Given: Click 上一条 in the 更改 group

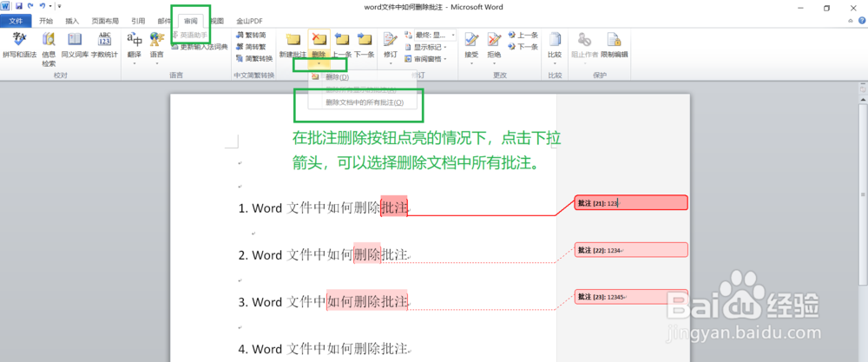Looking at the screenshot, I should coord(523,35).
